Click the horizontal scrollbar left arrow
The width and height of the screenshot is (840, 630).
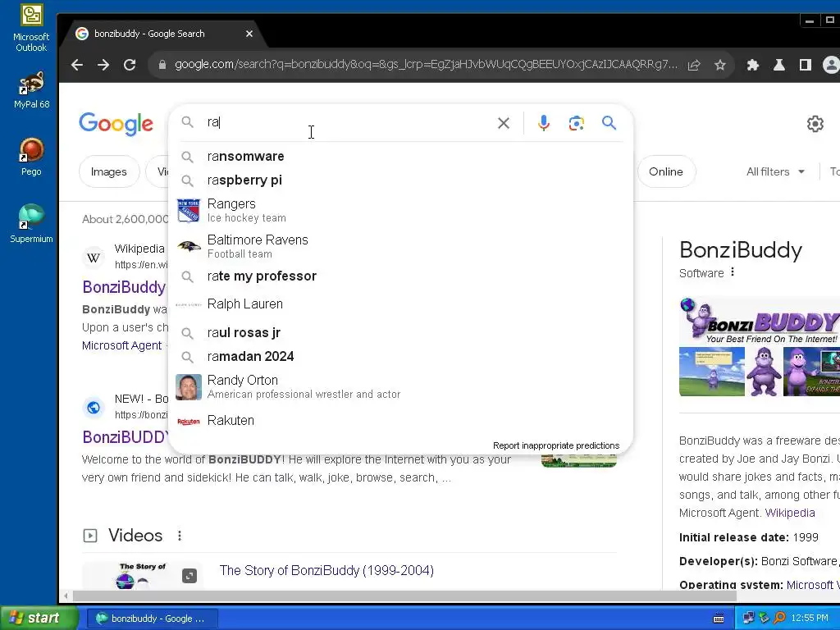point(66,596)
